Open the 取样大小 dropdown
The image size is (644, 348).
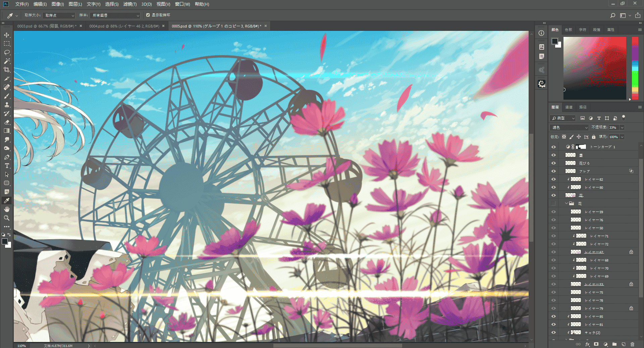click(x=59, y=15)
